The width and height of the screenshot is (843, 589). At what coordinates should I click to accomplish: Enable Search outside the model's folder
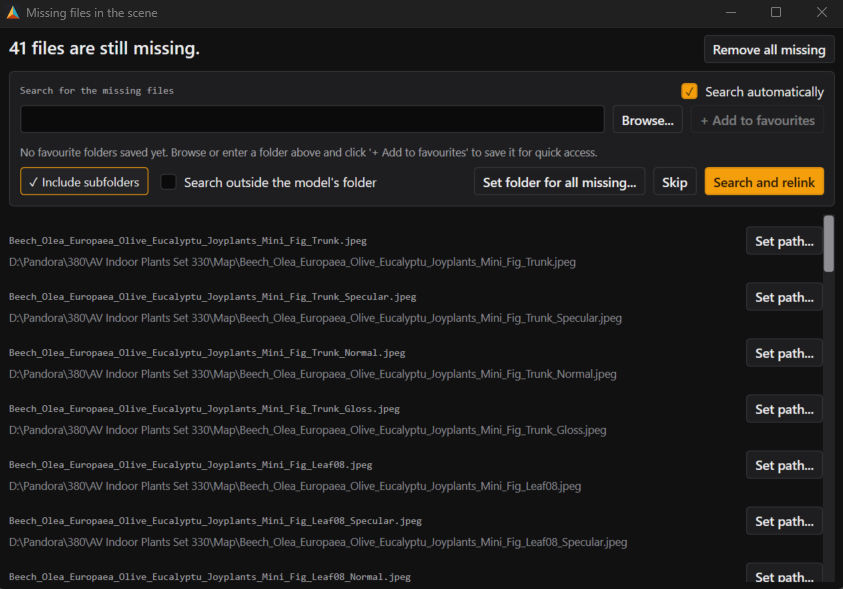pyautogui.click(x=168, y=182)
